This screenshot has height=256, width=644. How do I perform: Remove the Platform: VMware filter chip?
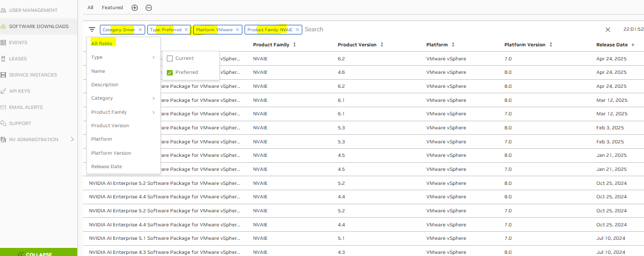tap(238, 30)
